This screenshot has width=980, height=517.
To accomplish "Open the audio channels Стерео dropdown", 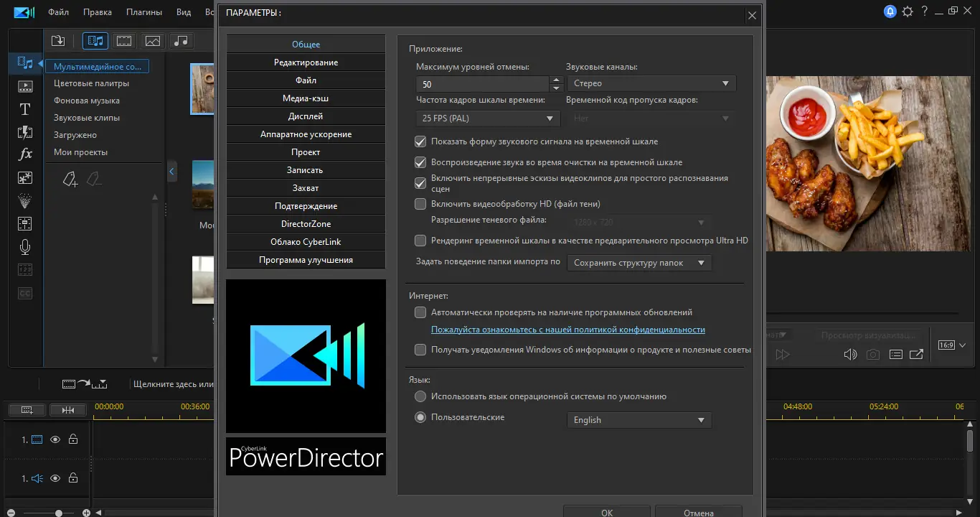I will point(651,83).
